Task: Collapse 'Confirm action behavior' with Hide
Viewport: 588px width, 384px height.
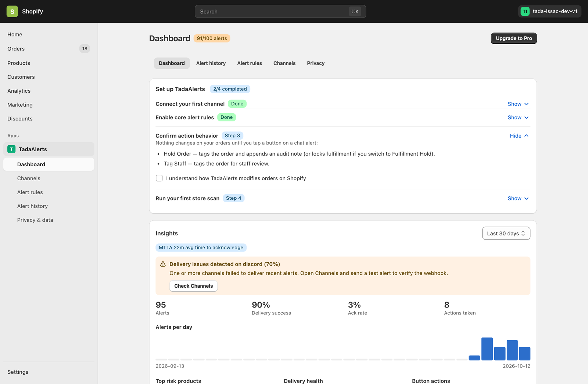Action: click(519, 136)
